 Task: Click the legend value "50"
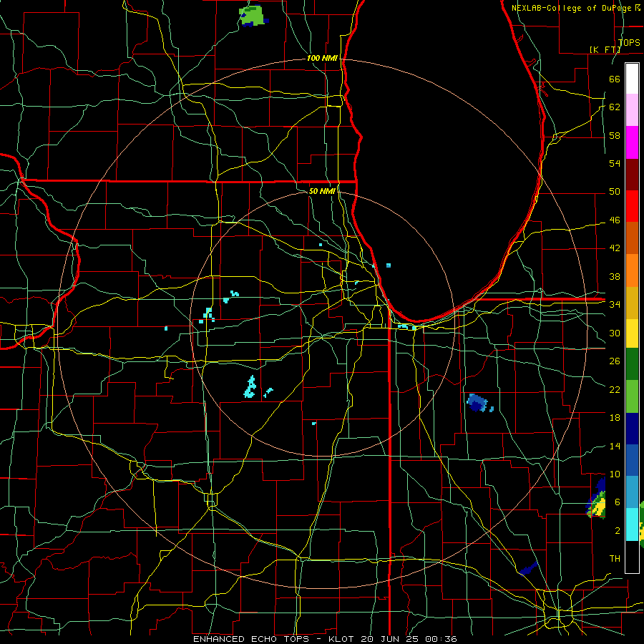[615, 192]
